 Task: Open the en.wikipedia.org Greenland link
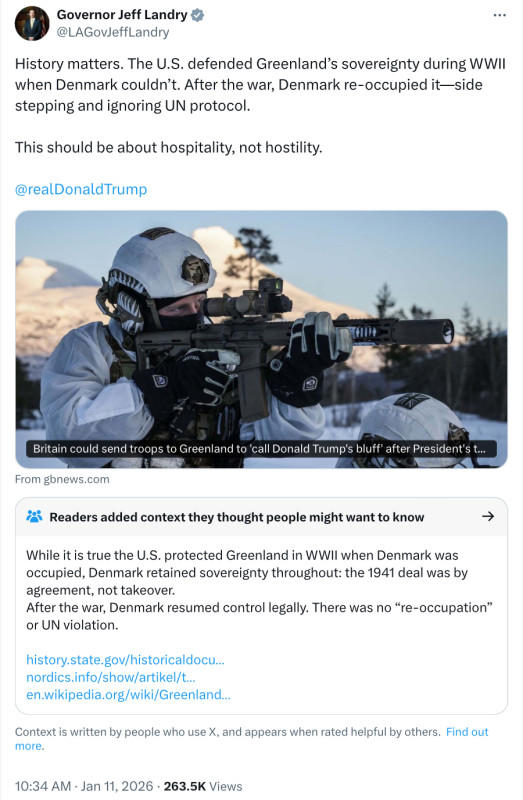[x=128, y=694]
